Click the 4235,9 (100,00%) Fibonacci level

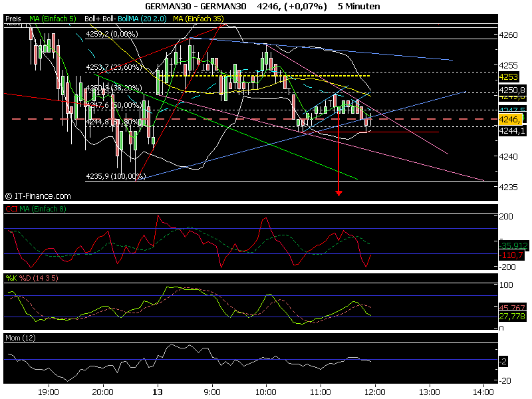pyautogui.click(x=116, y=176)
